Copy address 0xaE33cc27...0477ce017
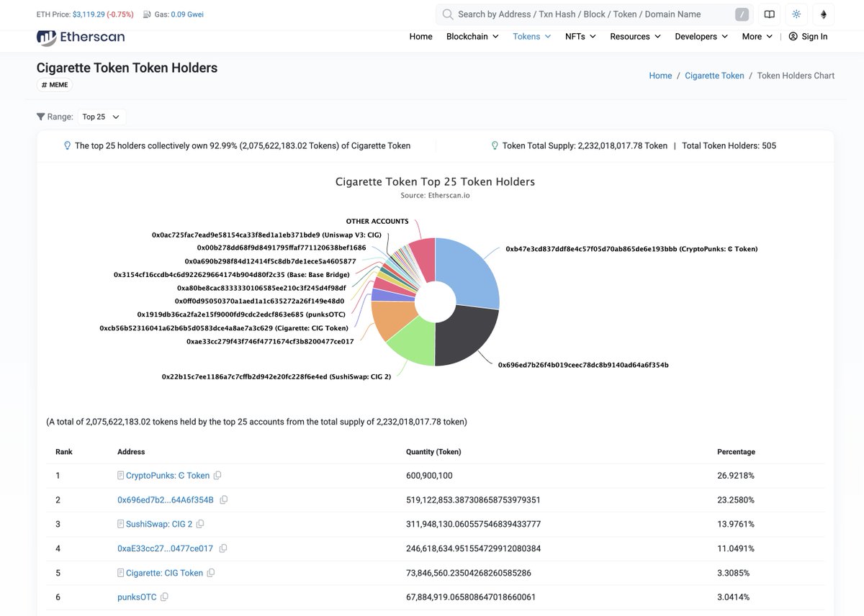Viewport: 864px width, 616px height. [223, 548]
